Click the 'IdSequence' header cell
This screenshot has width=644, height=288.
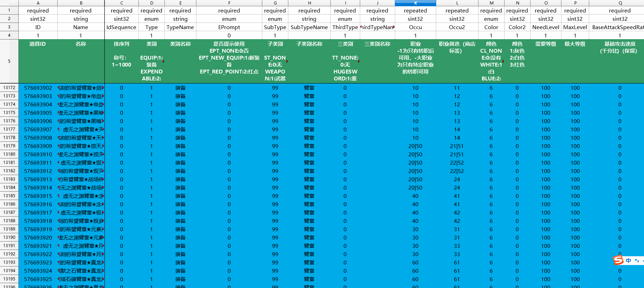point(121,27)
